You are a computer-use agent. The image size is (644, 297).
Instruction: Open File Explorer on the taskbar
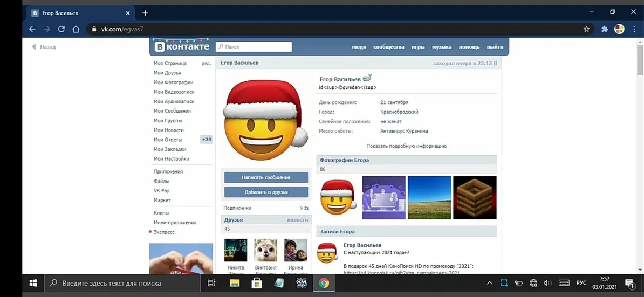[x=235, y=283]
